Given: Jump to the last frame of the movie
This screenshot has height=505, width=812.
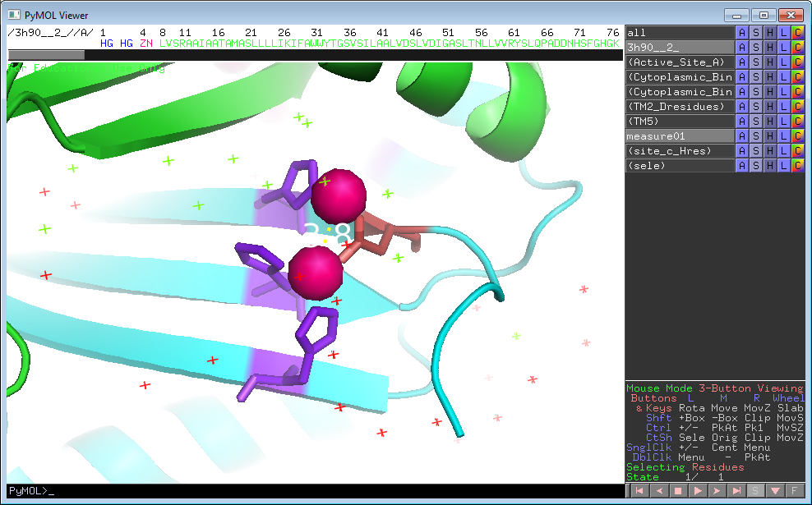Looking at the screenshot, I should [x=737, y=490].
